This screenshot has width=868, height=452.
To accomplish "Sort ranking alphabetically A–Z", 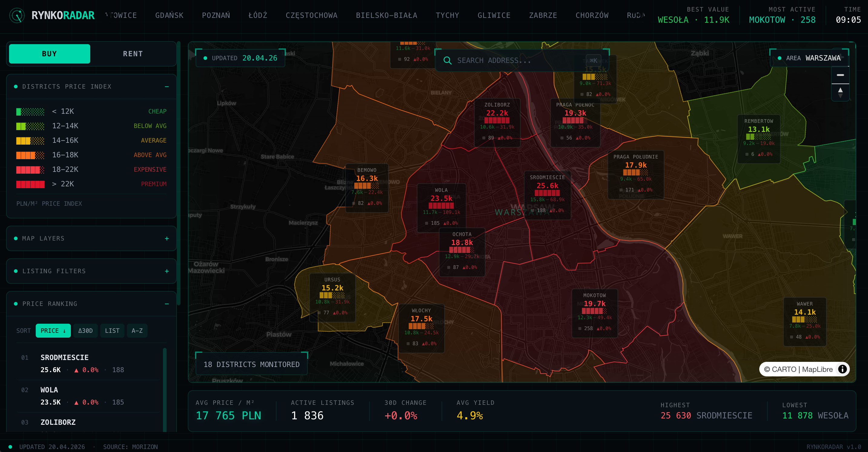I will (137, 330).
